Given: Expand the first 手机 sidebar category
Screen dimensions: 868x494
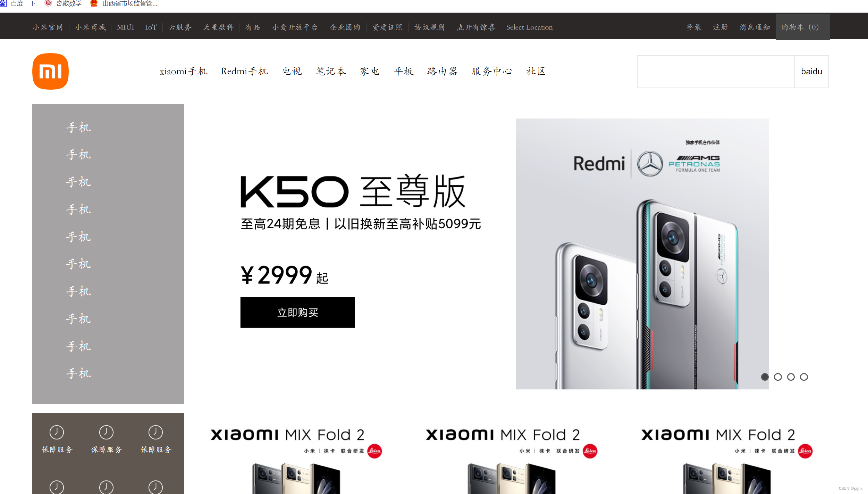Looking at the screenshot, I should [78, 127].
